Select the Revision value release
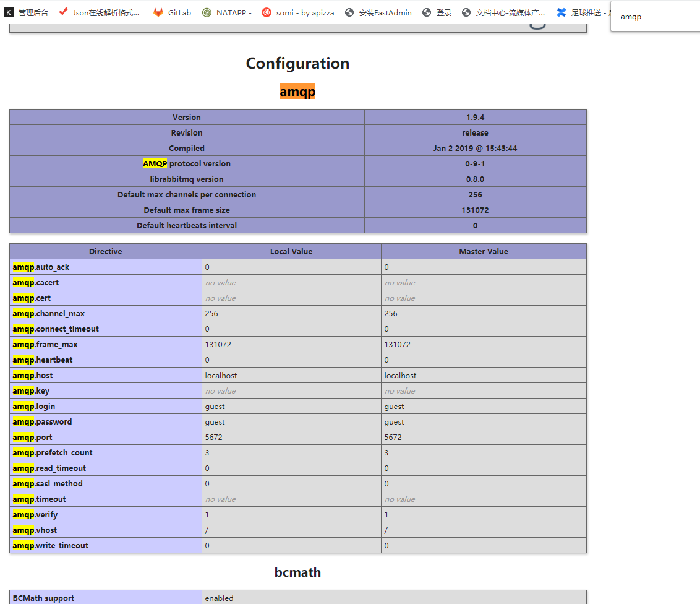This screenshot has width=700, height=604. click(475, 132)
